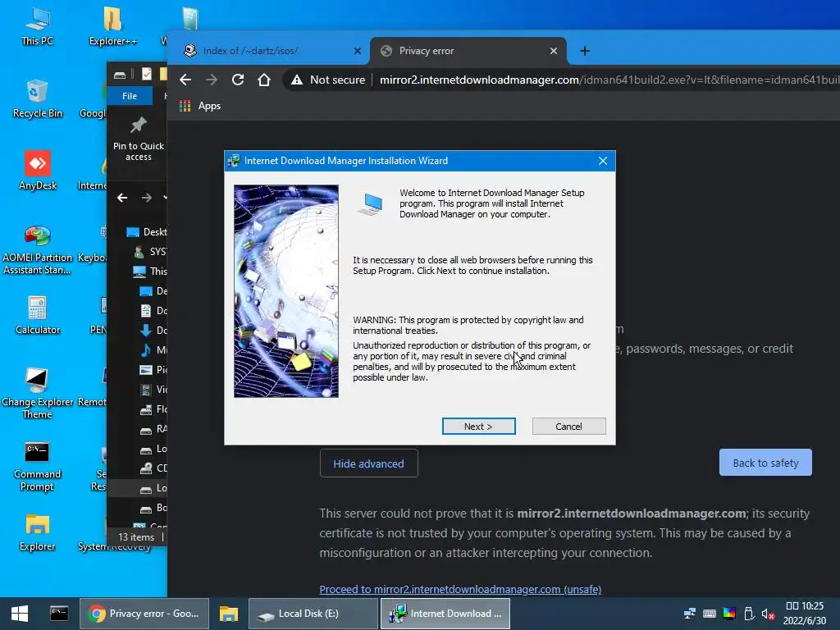Click back arrow in File Explorer
The image size is (840, 630).
[x=122, y=198]
